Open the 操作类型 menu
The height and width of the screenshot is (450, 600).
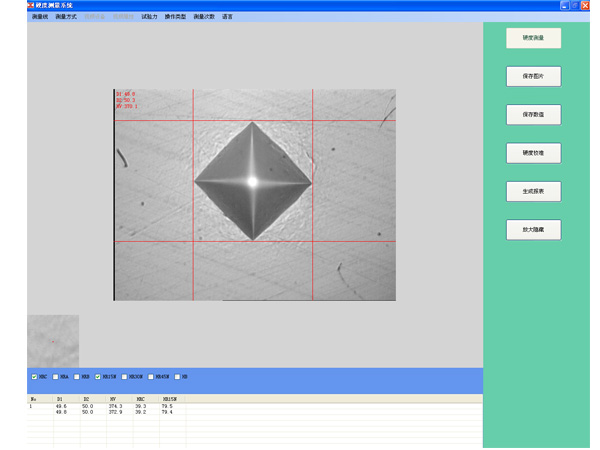(x=175, y=17)
